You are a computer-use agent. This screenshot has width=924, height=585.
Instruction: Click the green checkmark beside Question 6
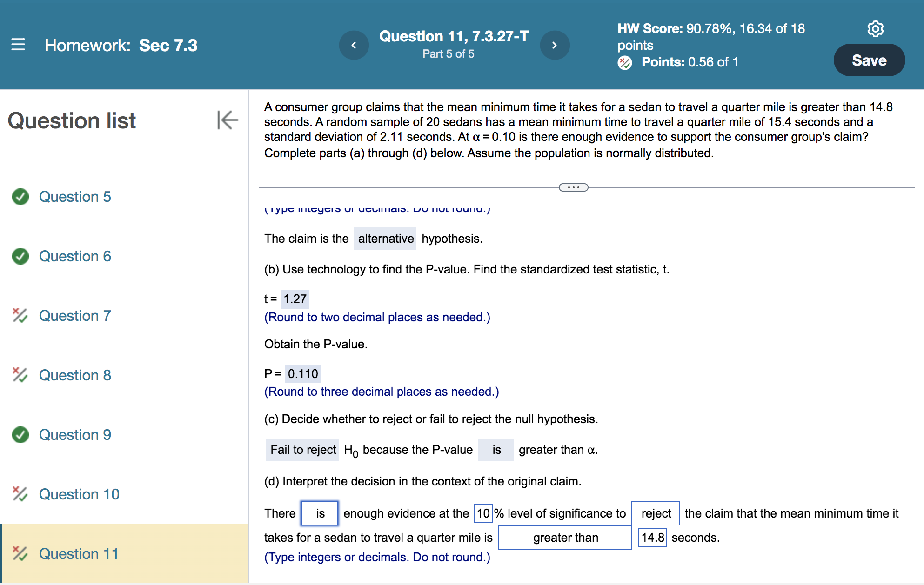tap(20, 256)
